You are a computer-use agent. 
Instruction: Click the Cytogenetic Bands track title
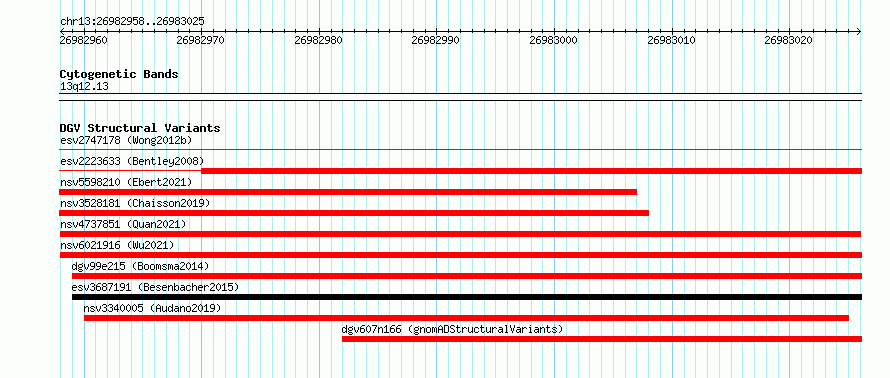(x=119, y=74)
